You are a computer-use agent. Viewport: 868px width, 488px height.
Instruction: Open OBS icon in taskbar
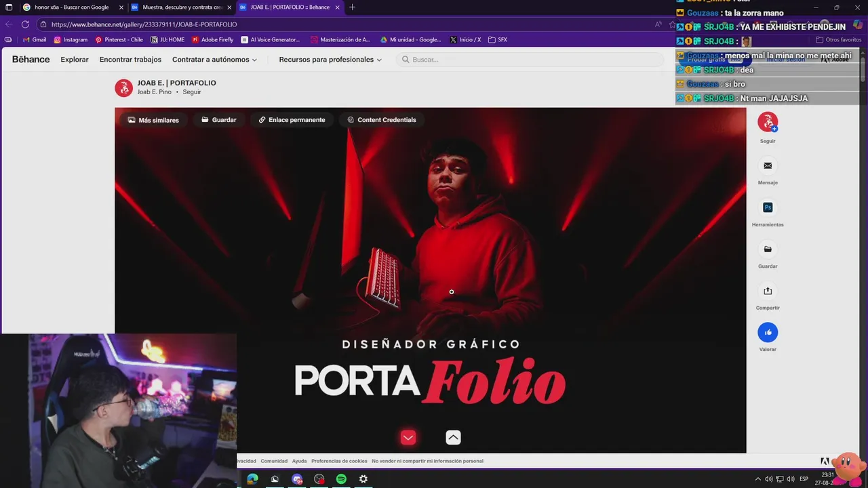[x=319, y=479]
